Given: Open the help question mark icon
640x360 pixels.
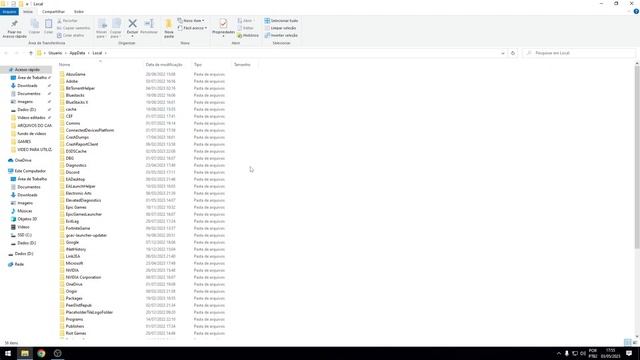Looking at the screenshot, I should pos(636,11).
